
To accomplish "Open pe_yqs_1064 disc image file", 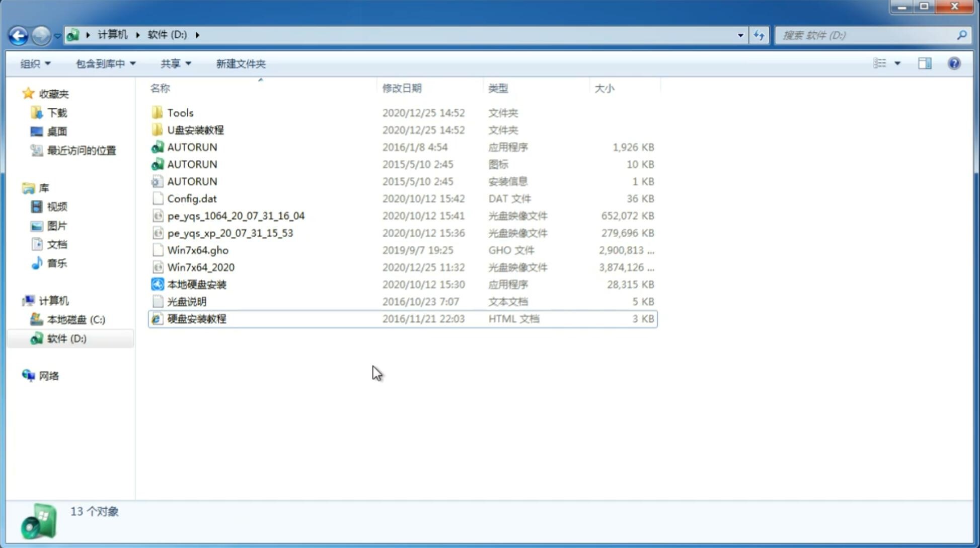I will 236,216.
